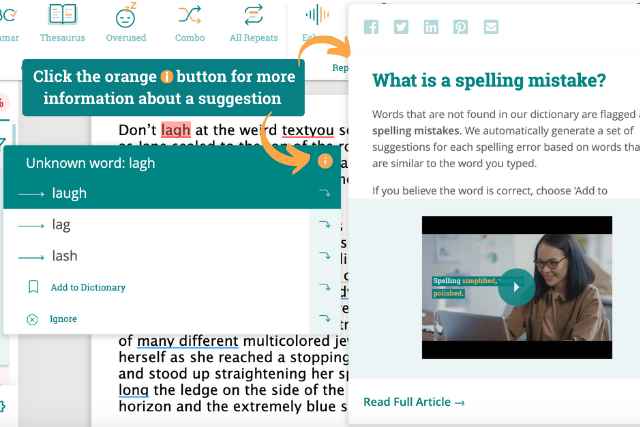The height and width of the screenshot is (427, 640).
Task: Select the All Repeats report
Action: tap(253, 23)
